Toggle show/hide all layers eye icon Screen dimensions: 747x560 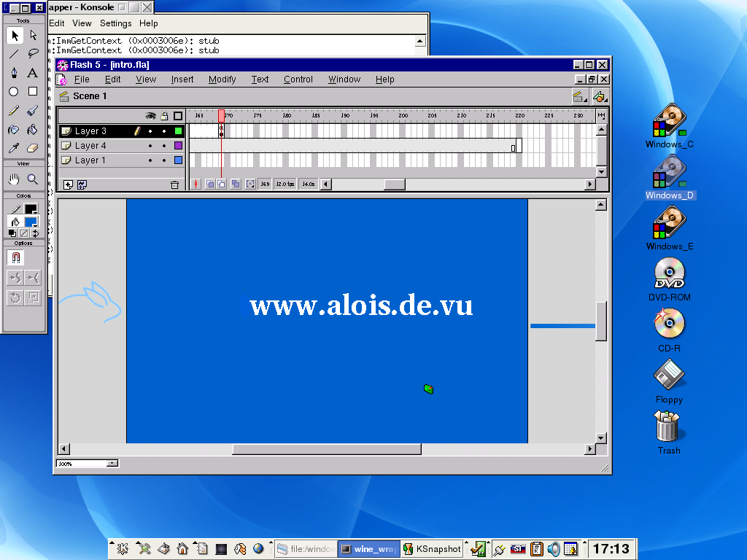pos(150,116)
